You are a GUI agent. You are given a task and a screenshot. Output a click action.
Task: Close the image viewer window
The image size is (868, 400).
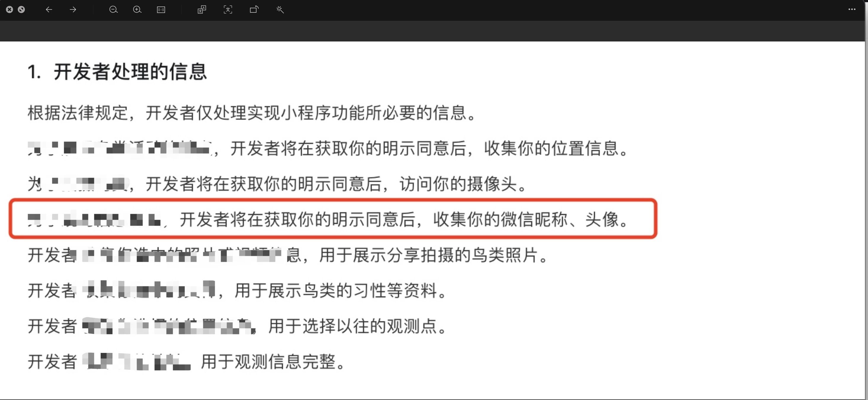9,9
